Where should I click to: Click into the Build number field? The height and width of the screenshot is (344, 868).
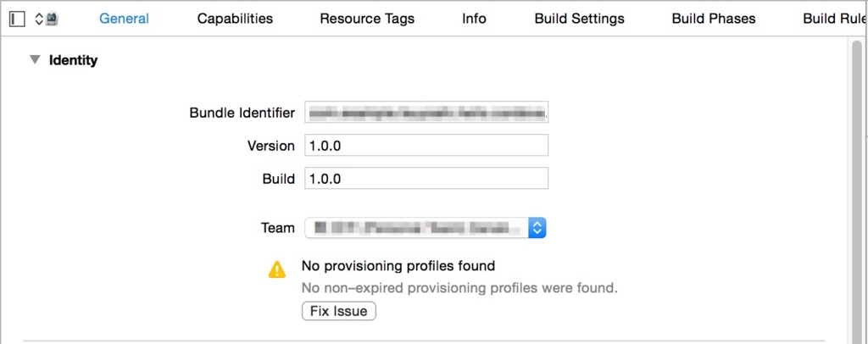(x=426, y=179)
